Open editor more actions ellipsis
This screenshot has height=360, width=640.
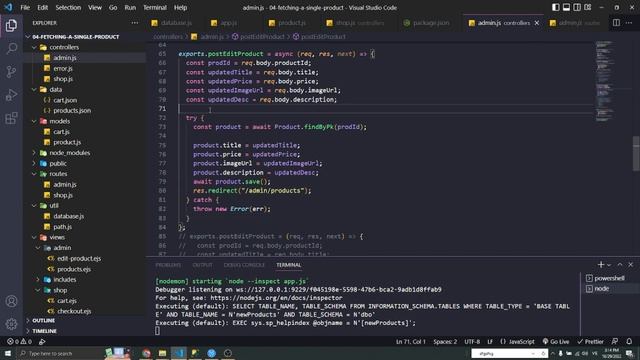click(x=629, y=23)
